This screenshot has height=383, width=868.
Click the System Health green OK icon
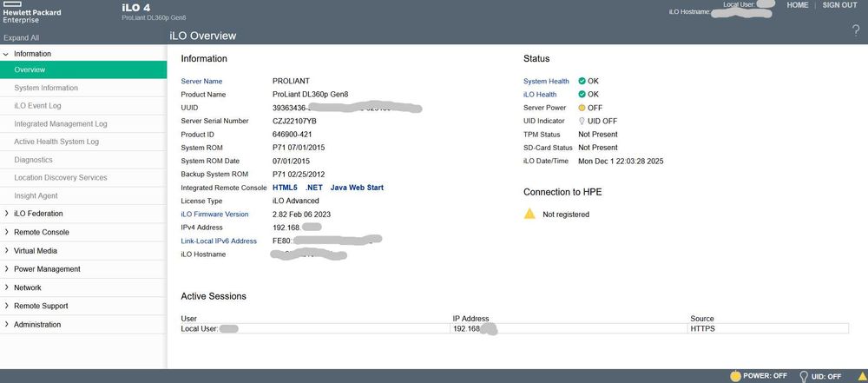582,81
